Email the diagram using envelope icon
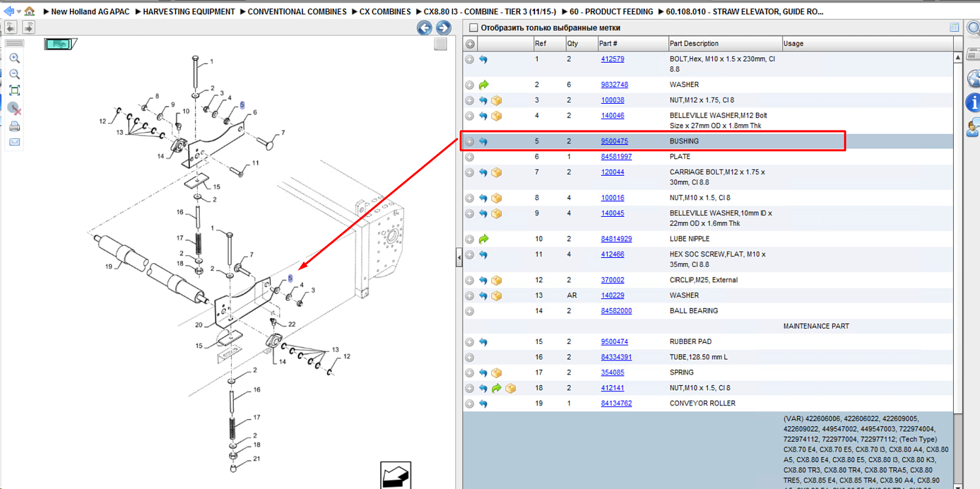The height and width of the screenshot is (489, 980). click(14, 142)
